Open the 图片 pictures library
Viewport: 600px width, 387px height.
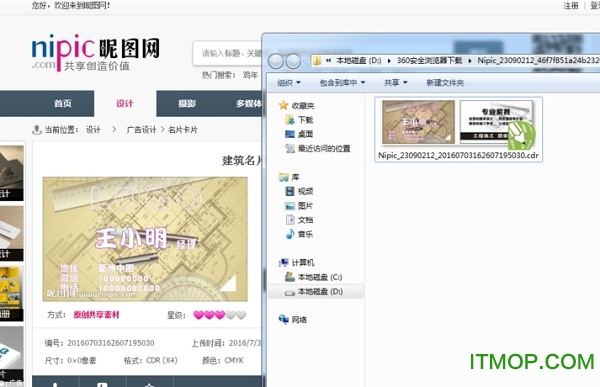(299, 206)
